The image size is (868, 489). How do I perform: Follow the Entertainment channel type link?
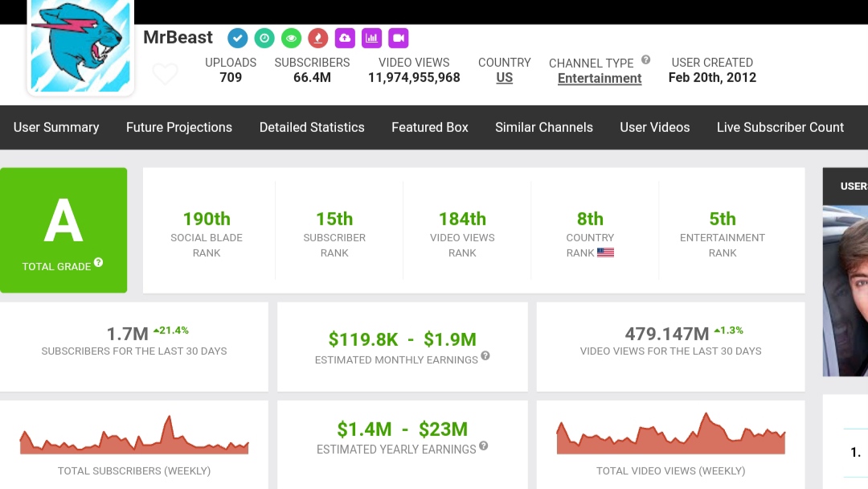[x=600, y=78]
